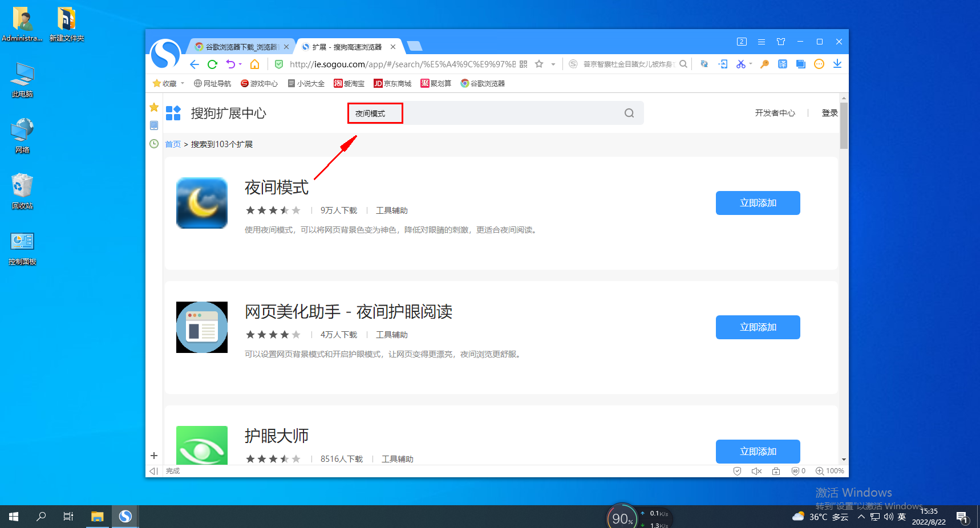The width and height of the screenshot is (980, 528).
Task: Click the extension search input field
Action: (495, 113)
